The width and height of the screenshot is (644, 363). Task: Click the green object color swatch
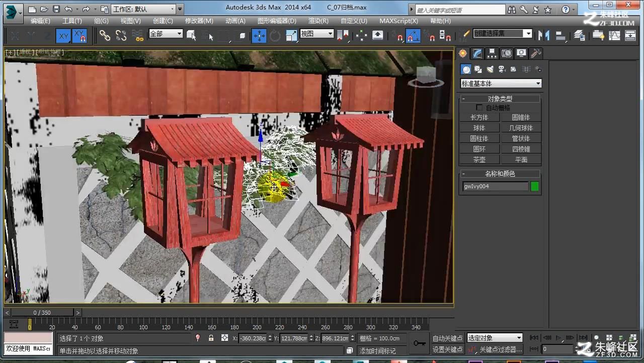tap(535, 186)
